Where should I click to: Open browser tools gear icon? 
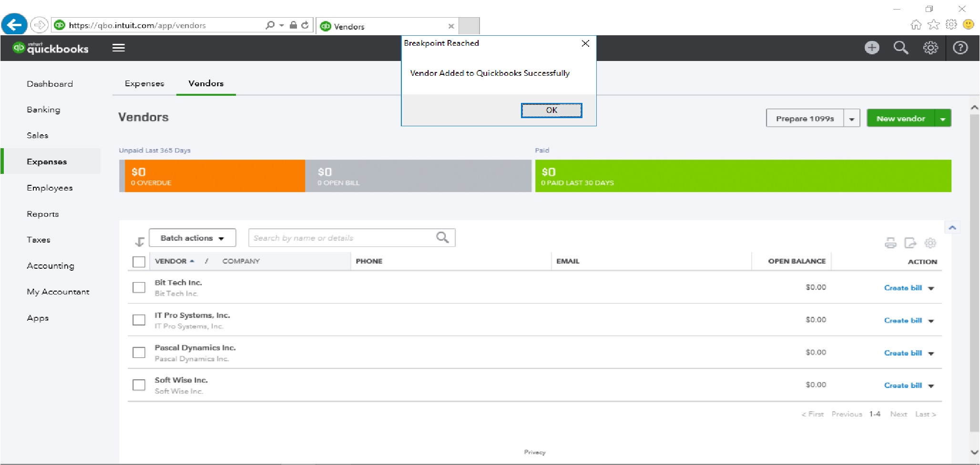[x=951, y=24]
